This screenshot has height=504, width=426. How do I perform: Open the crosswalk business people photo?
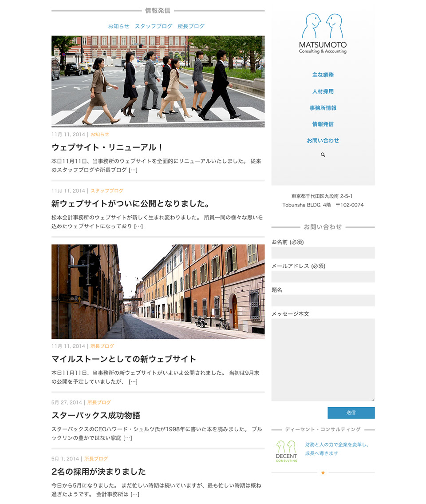click(158, 81)
